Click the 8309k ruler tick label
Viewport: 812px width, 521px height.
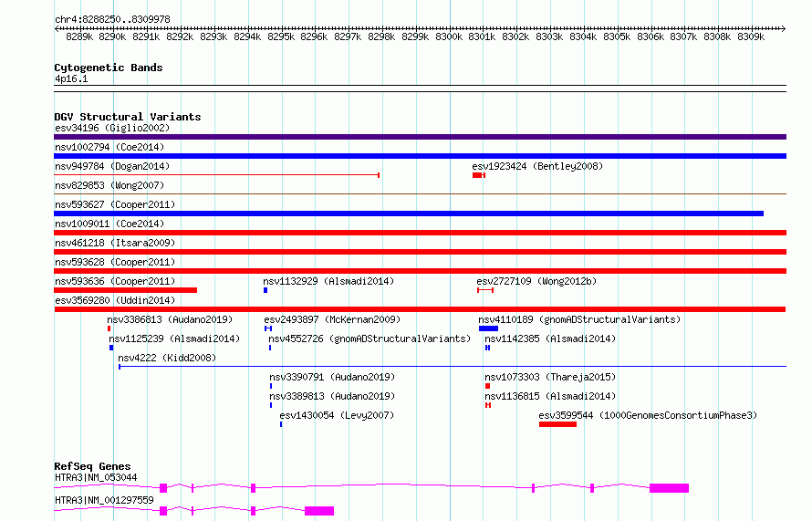750,36
